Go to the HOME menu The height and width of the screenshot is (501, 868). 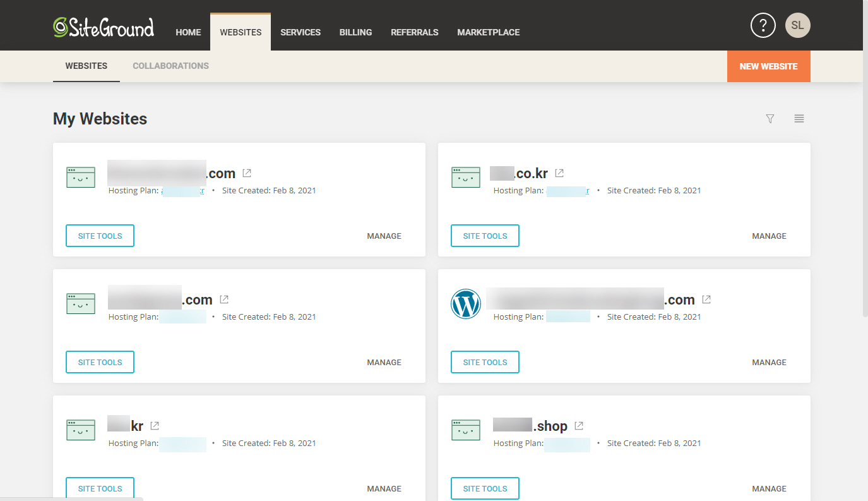click(x=188, y=32)
